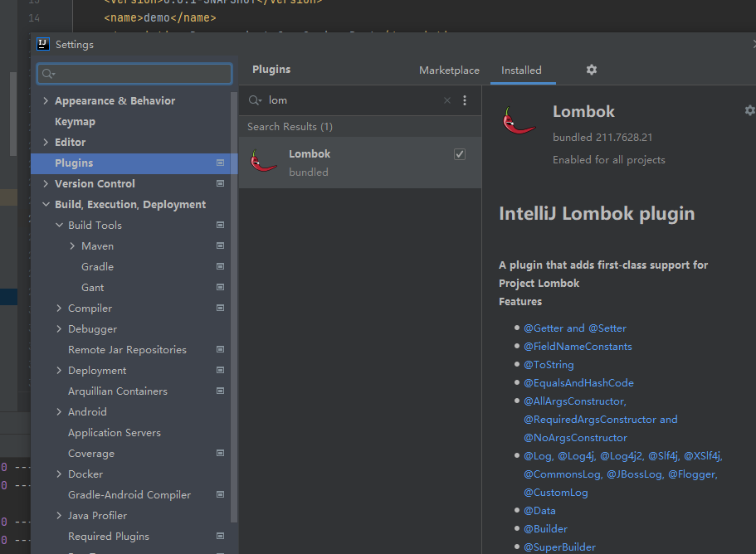Click project-level icon beside Deployment
The image size is (756, 554).
(x=221, y=370)
